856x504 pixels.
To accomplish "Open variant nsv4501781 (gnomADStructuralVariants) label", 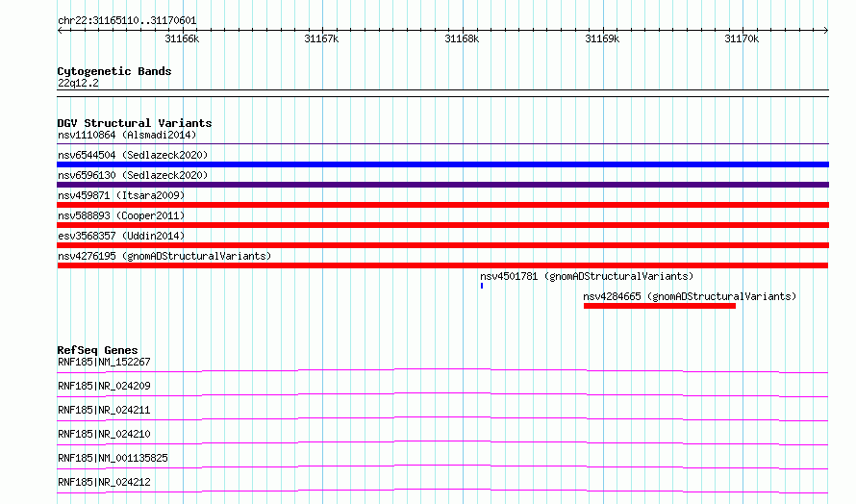I will click(x=587, y=276).
